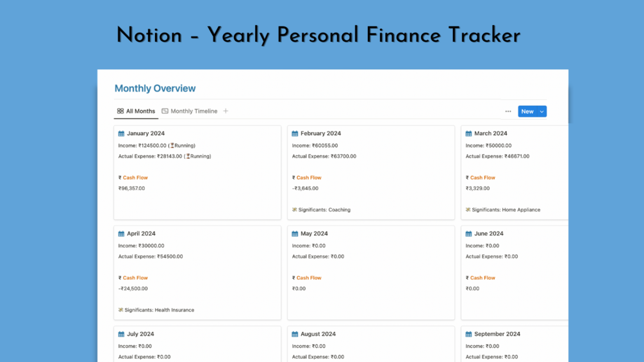Click the January 2024 calendar icon
Viewport: 644px width, 362px height.
(121, 134)
